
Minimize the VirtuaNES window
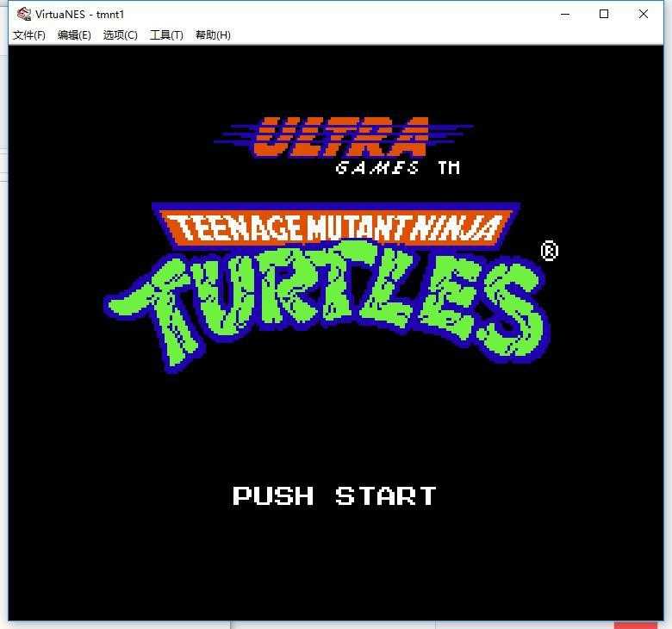point(565,14)
